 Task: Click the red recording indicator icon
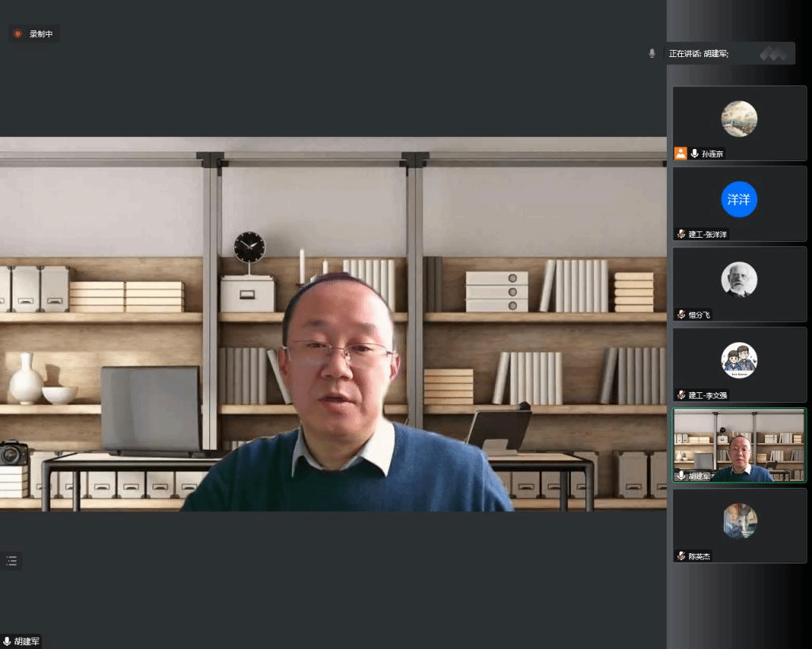(17, 34)
